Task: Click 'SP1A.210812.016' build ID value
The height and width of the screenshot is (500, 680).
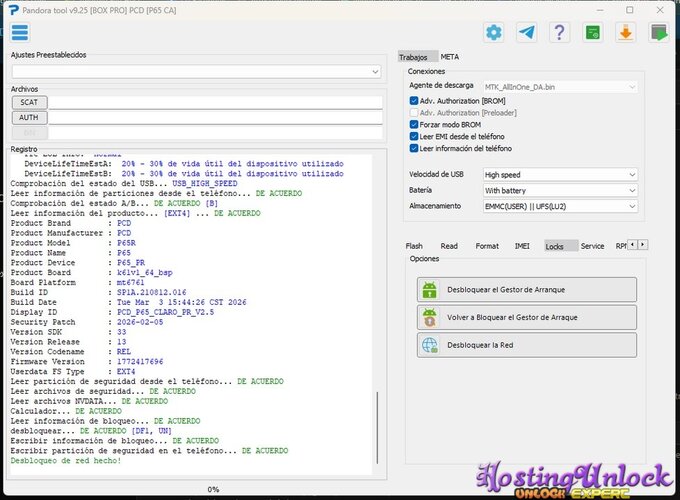Action: point(151,292)
